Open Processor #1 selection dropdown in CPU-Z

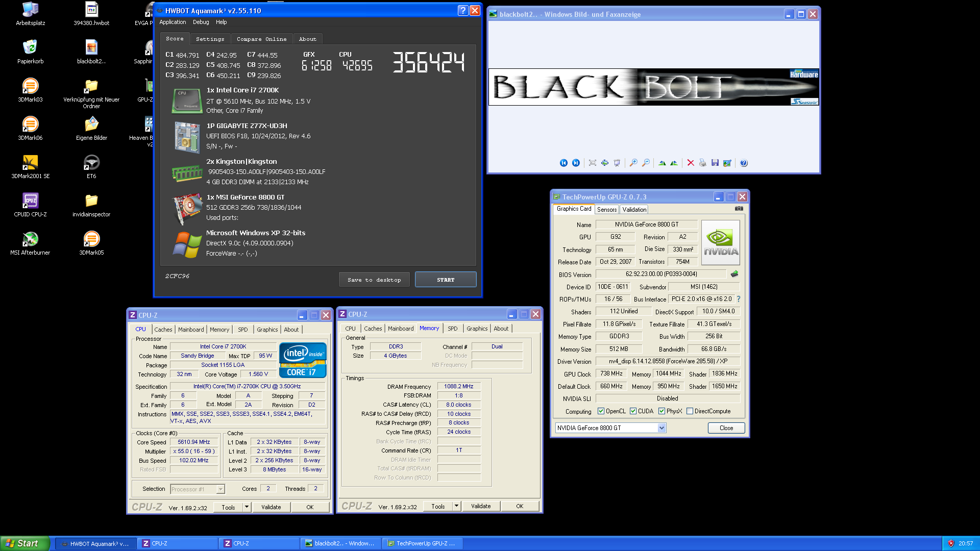220,489
